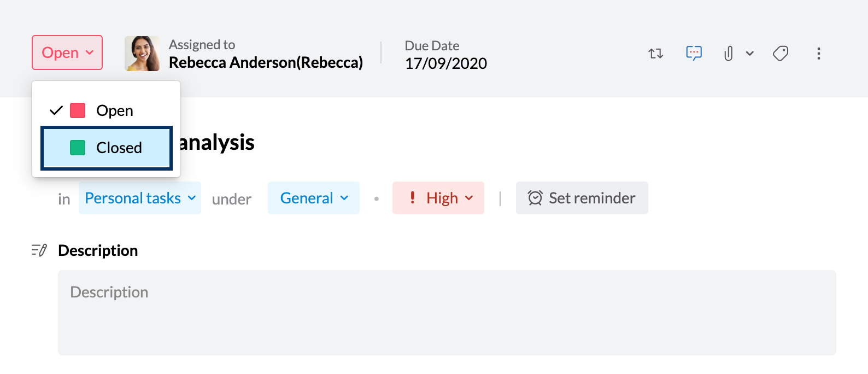Click the green swatch beside Closed

tap(78, 148)
